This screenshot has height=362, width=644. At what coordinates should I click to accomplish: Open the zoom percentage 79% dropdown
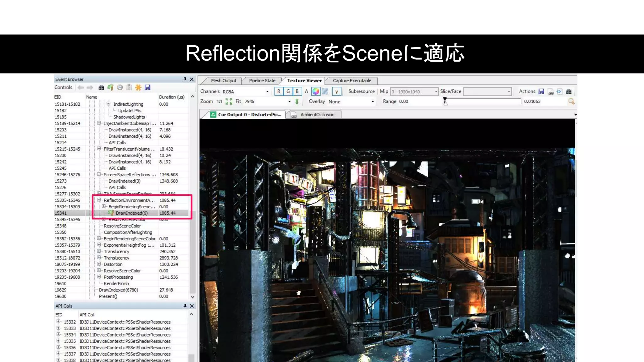pyautogui.click(x=268, y=101)
